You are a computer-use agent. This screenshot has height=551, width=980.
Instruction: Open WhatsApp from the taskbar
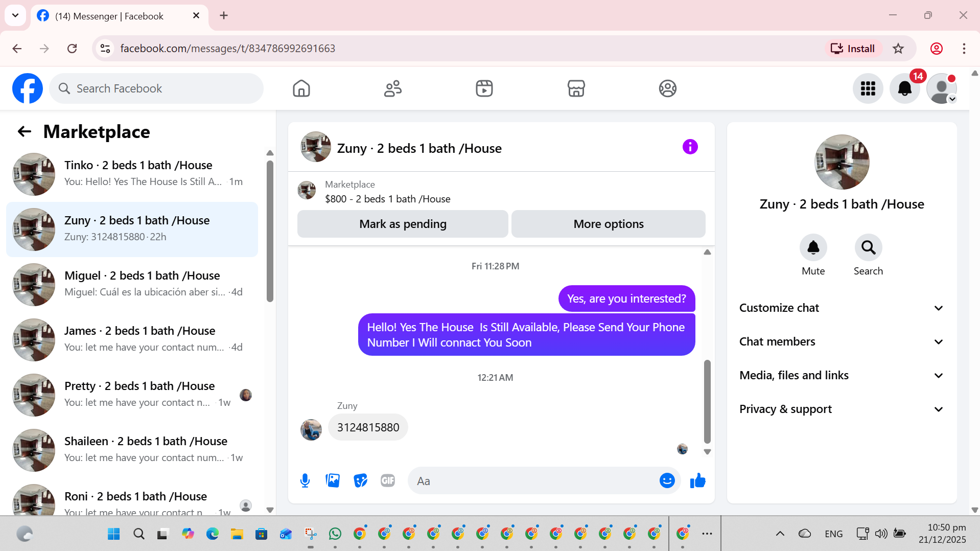coord(335,534)
